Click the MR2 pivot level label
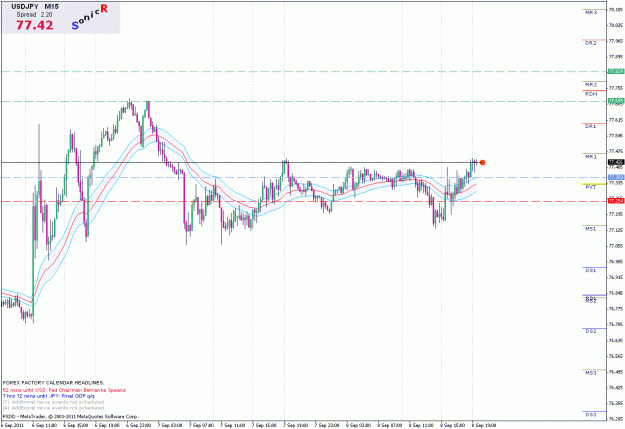This screenshot has height=429, width=625. point(591,85)
